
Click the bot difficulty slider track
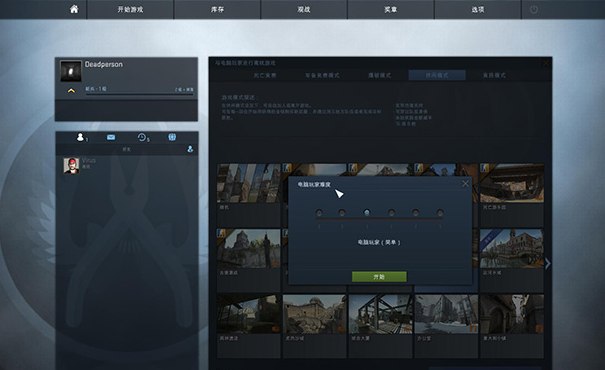pyautogui.click(x=379, y=219)
